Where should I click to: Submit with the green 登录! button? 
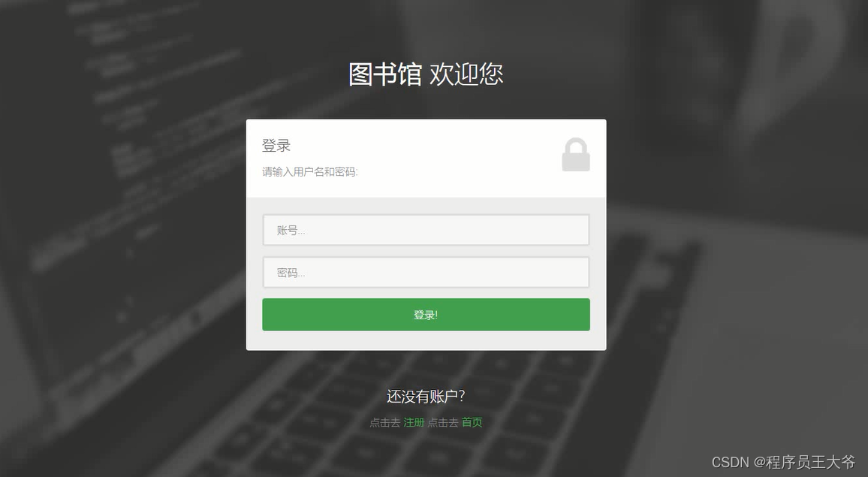pos(426,315)
